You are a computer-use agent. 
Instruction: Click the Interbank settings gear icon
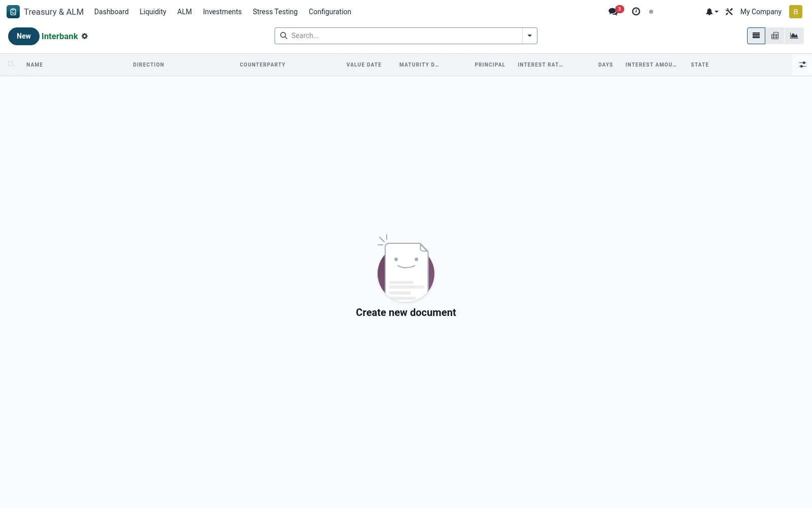pos(85,36)
